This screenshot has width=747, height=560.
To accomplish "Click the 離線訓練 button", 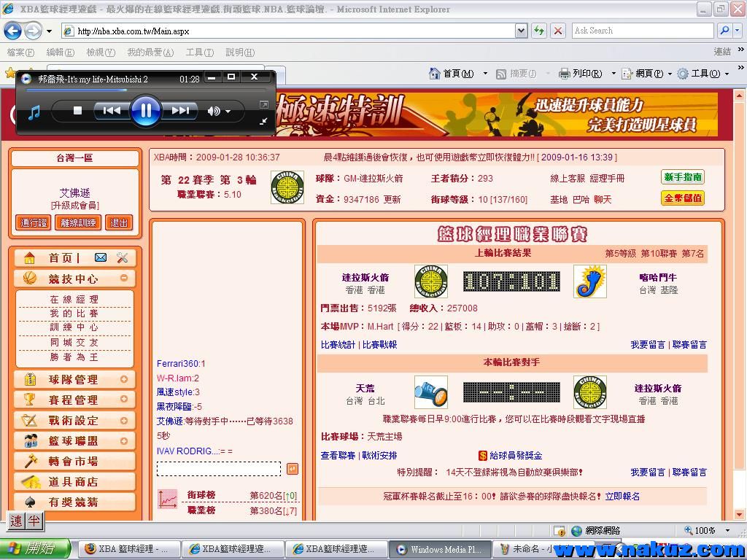I will (x=78, y=222).
